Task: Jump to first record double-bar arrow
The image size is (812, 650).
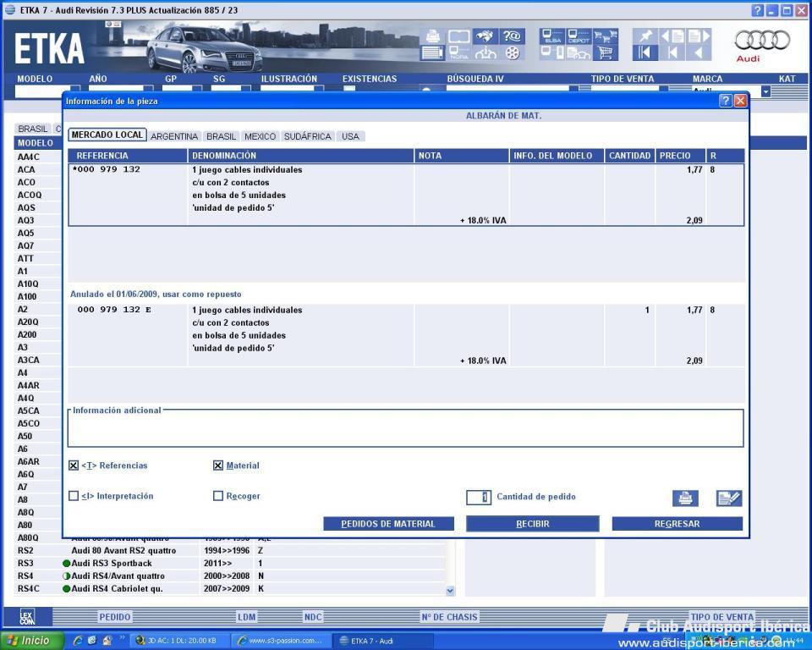Action: pyautogui.click(x=645, y=52)
